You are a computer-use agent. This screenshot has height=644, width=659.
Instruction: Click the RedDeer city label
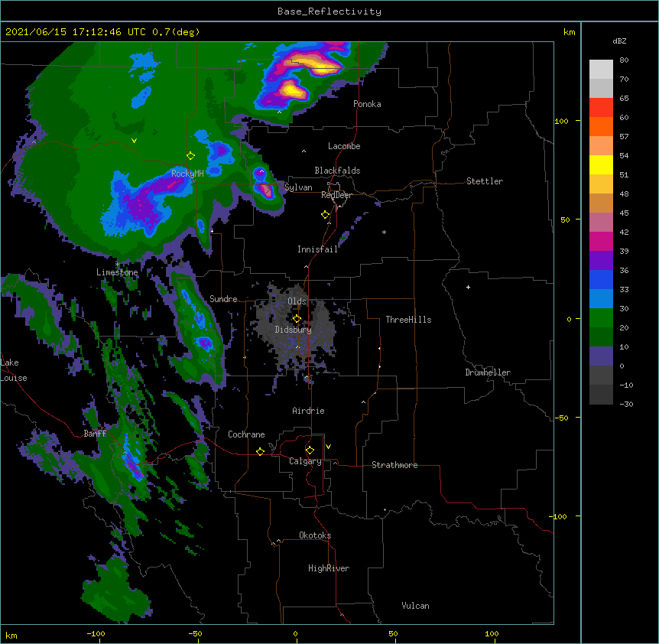pos(336,195)
